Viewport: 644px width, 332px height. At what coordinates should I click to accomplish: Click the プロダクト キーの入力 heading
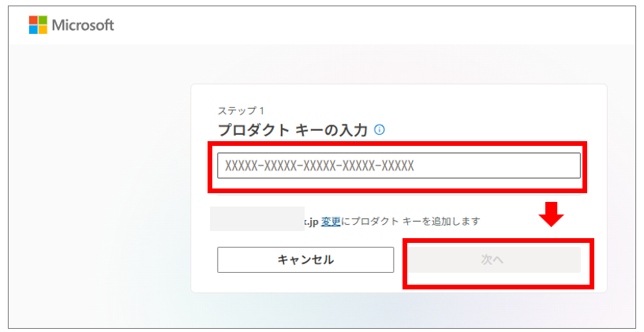point(293,130)
